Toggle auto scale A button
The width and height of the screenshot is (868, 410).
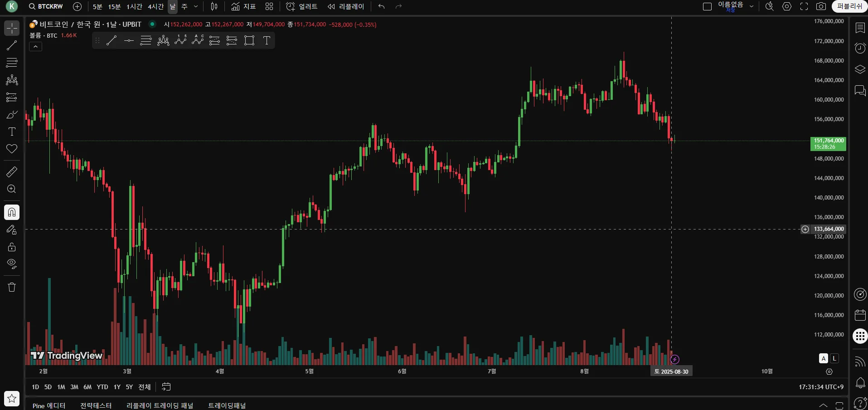click(824, 358)
